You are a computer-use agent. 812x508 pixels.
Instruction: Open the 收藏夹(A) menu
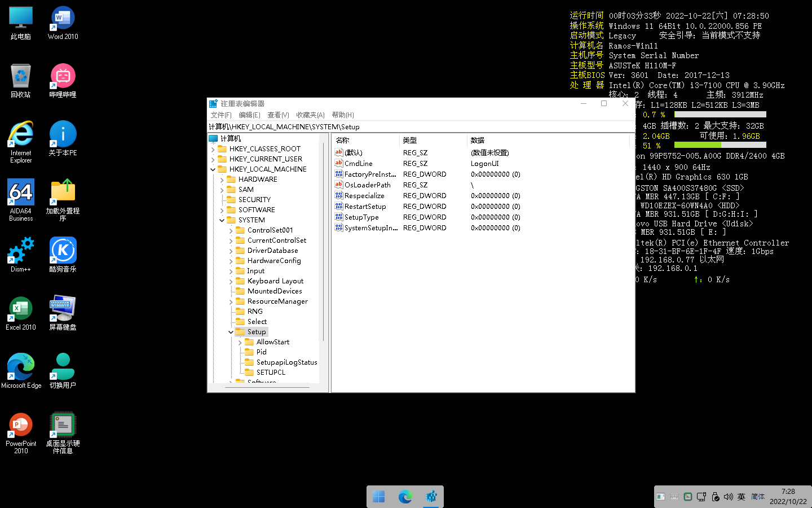coord(311,115)
